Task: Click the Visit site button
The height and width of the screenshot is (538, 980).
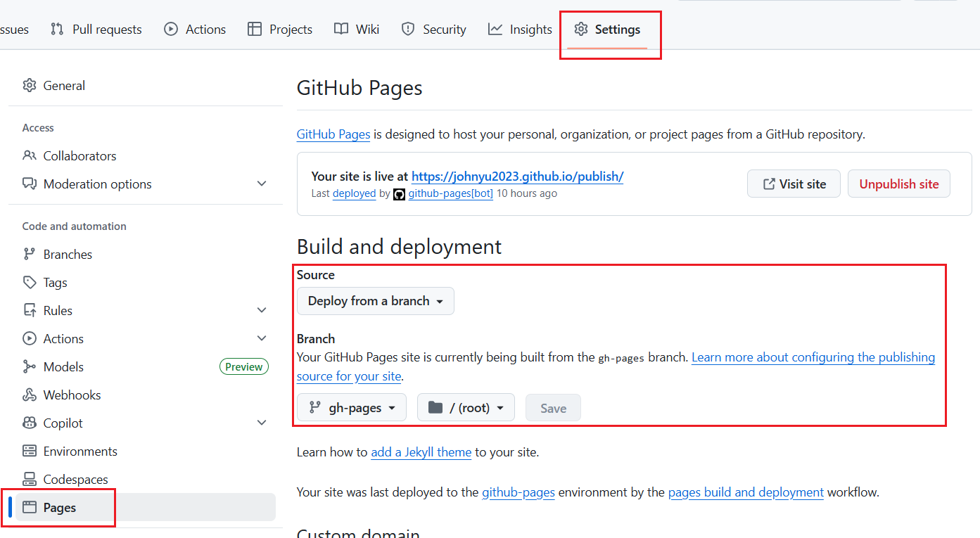Action: click(x=794, y=184)
